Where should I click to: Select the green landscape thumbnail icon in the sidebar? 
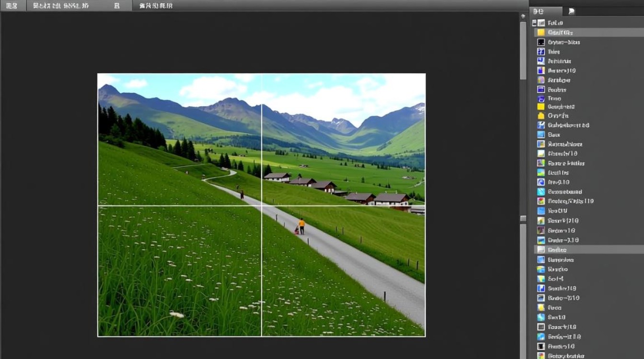pyautogui.click(x=540, y=172)
